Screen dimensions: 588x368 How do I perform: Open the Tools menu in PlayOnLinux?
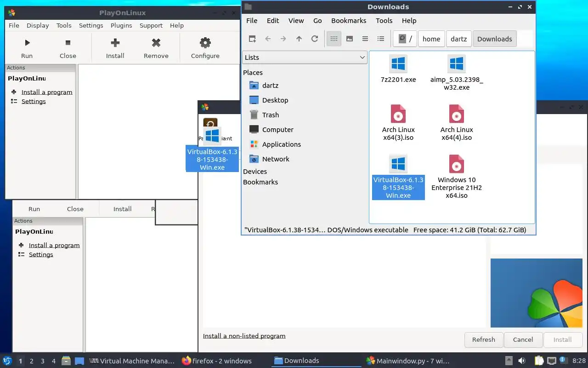(64, 25)
